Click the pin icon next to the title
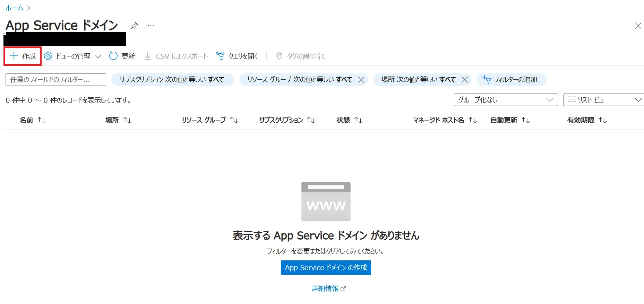The image size is (644, 304). coord(134,26)
